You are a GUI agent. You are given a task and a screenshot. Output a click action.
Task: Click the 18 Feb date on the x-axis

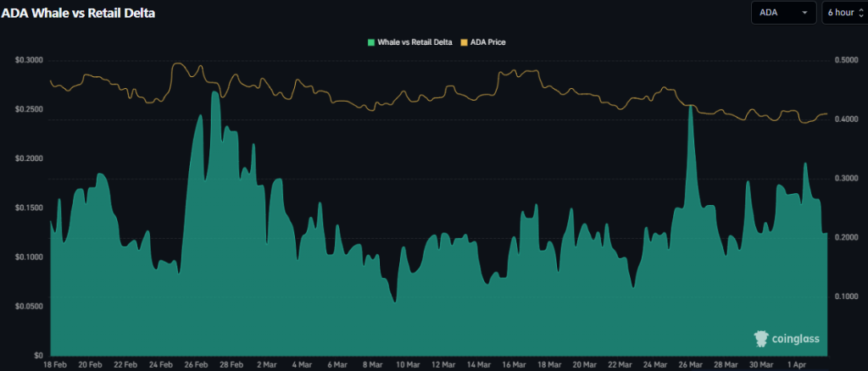click(54, 364)
